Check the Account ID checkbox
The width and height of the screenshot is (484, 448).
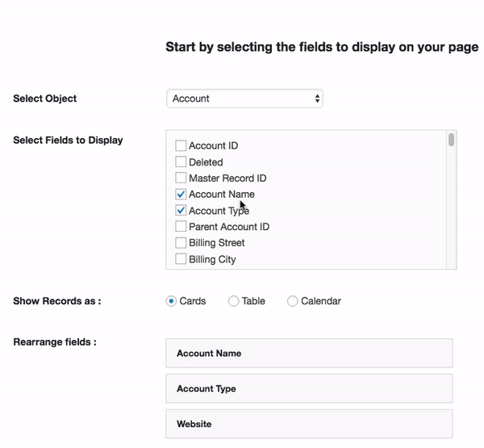click(181, 145)
